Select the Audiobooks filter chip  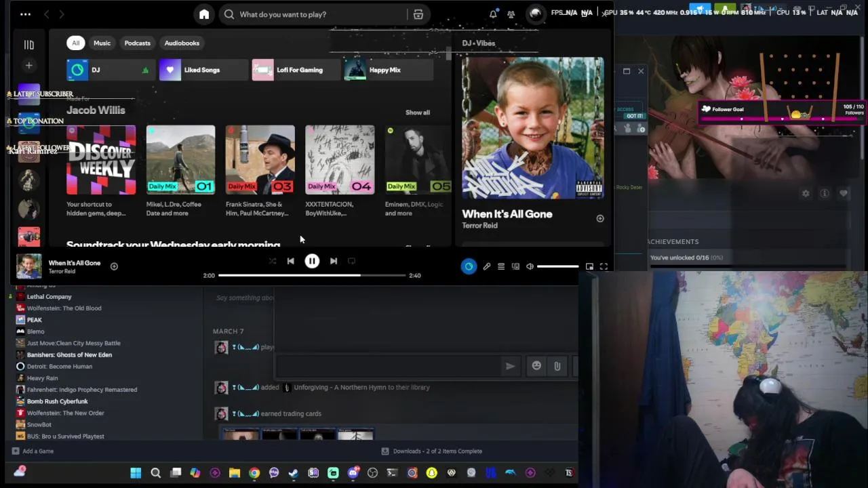tap(182, 43)
